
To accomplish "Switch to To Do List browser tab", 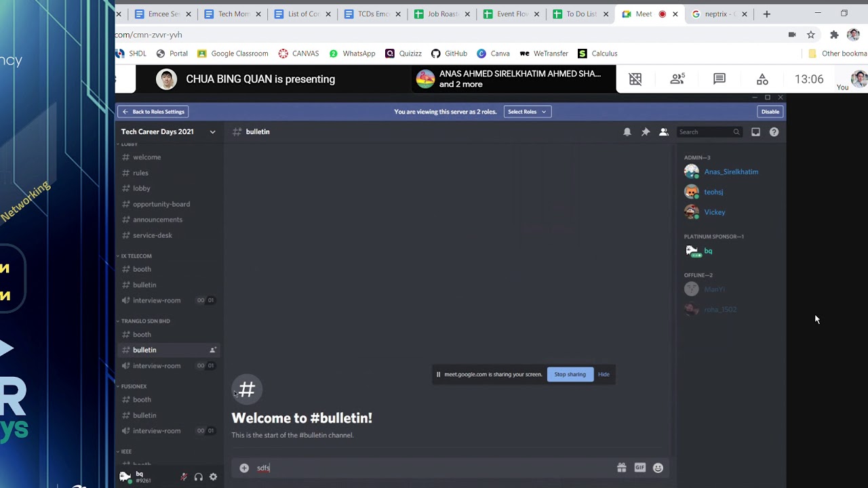I will 581,14.
